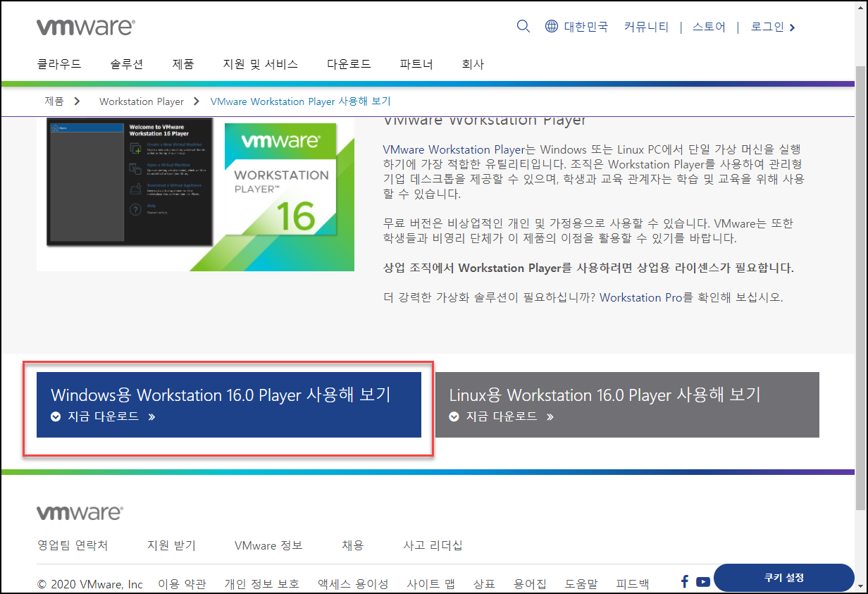
Task: Click the VMware logo in the footer
Action: click(80, 512)
